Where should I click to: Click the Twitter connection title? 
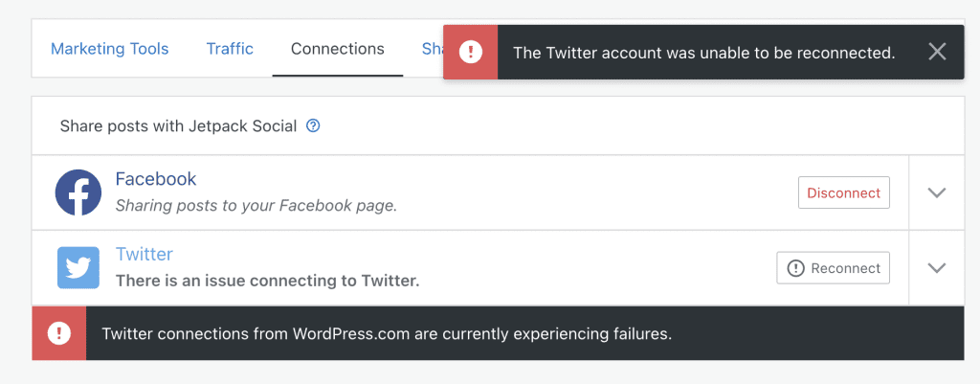tap(145, 254)
